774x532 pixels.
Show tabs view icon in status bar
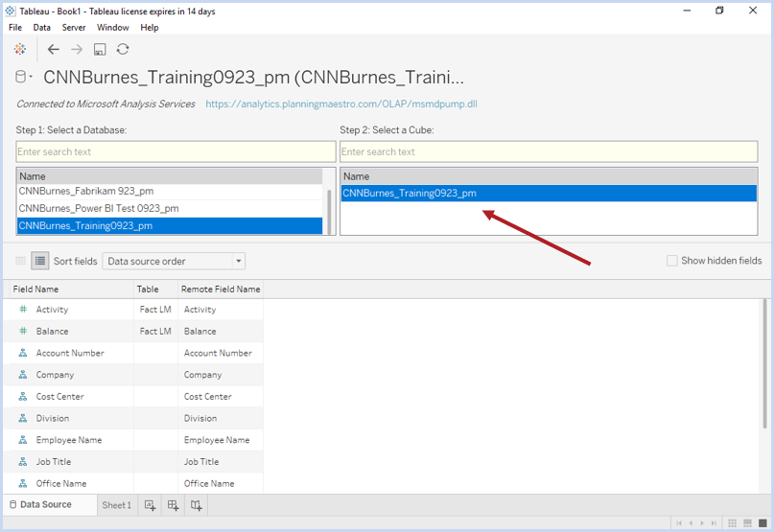point(763,523)
